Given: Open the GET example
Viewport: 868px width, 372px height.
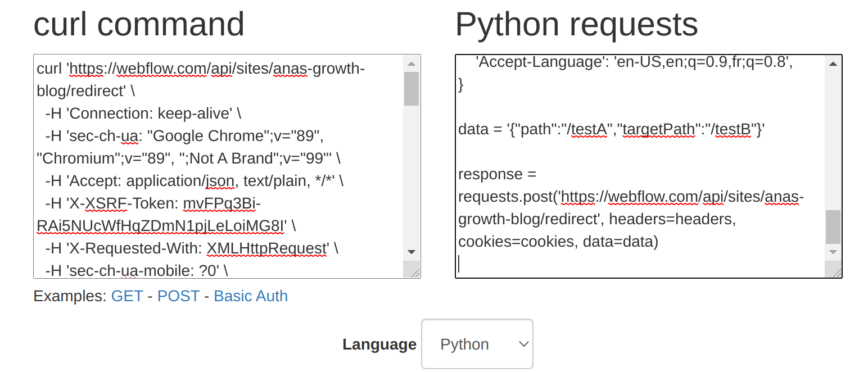Looking at the screenshot, I should click(127, 296).
